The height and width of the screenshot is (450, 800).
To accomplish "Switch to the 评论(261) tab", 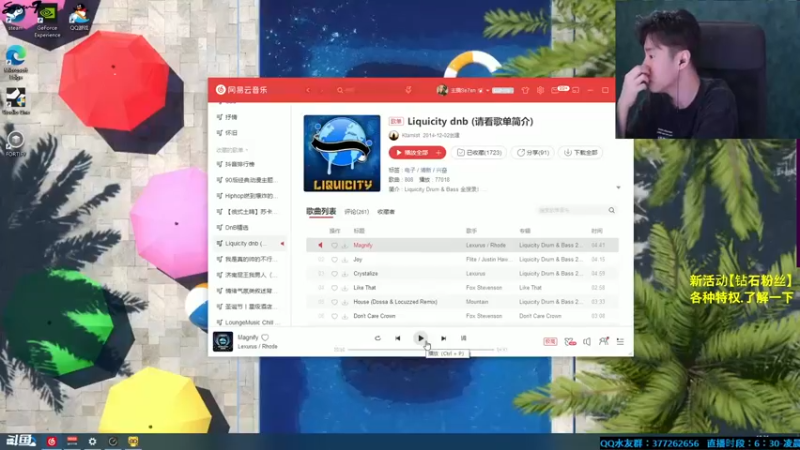I will pyautogui.click(x=356, y=212).
